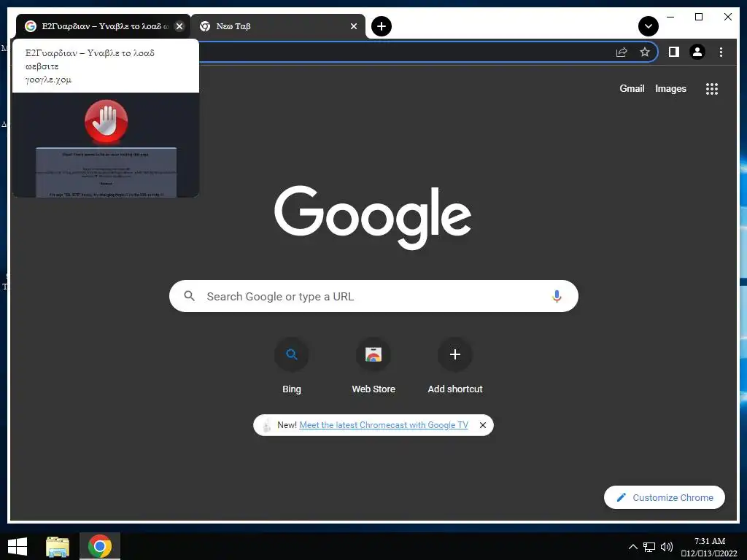Click the Google logo
747x560 pixels.
[x=373, y=217]
